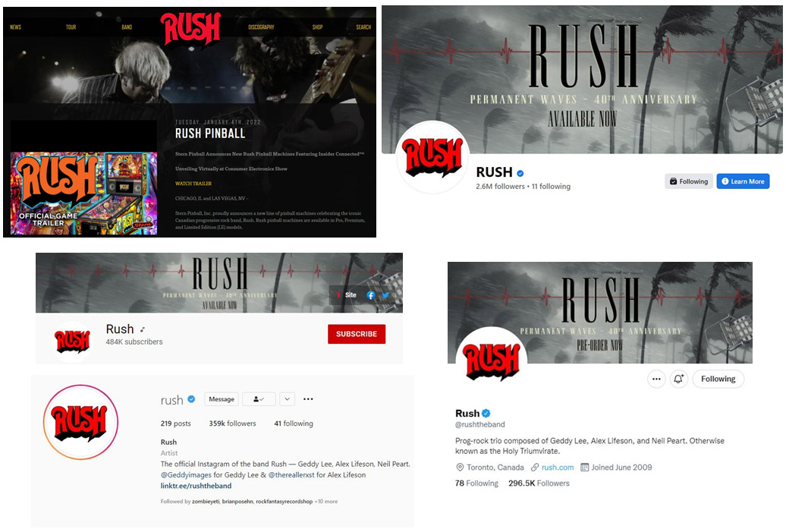This screenshot has height=532, width=786.
Task: Open the TOUR menu on Rush website
Action: click(x=71, y=27)
